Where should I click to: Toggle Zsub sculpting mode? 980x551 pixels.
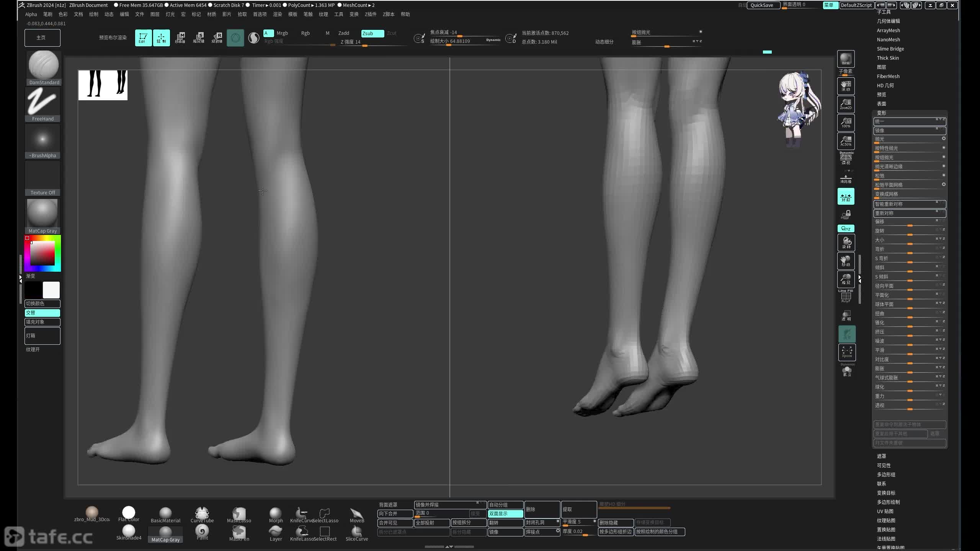tap(372, 33)
